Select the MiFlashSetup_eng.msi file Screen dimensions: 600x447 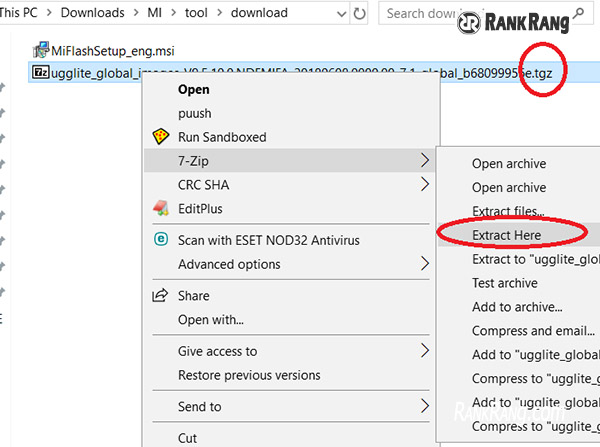pyautogui.click(x=113, y=51)
